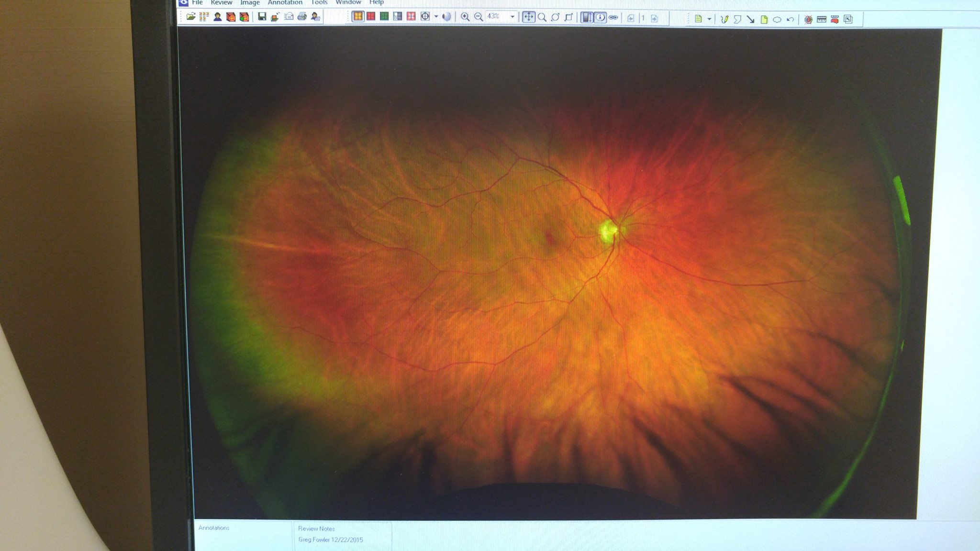The width and height of the screenshot is (980, 551).
Task: Expand the note tool dropdown arrow
Action: [x=709, y=19]
